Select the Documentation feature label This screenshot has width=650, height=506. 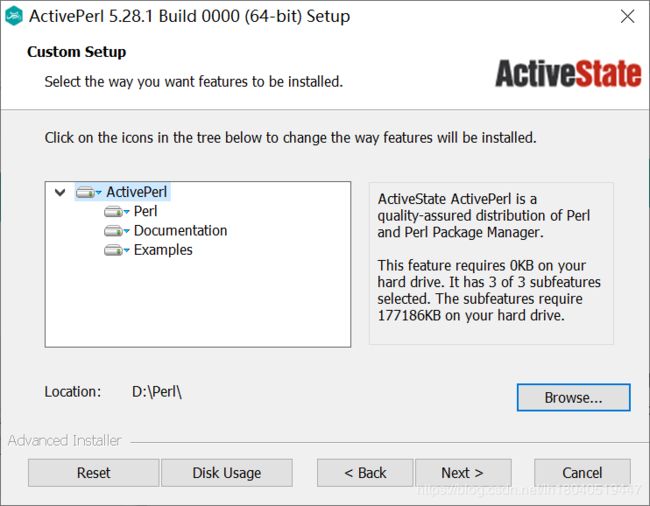pyautogui.click(x=180, y=231)
